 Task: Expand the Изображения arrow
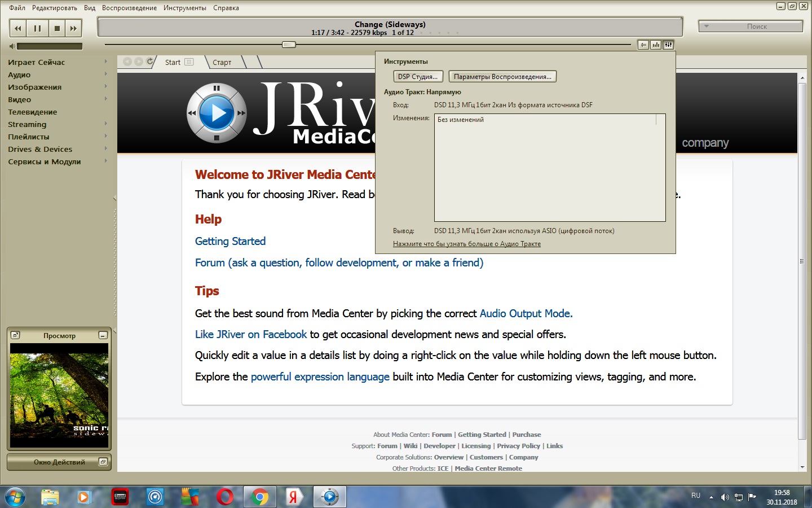(x=105, y=86)
